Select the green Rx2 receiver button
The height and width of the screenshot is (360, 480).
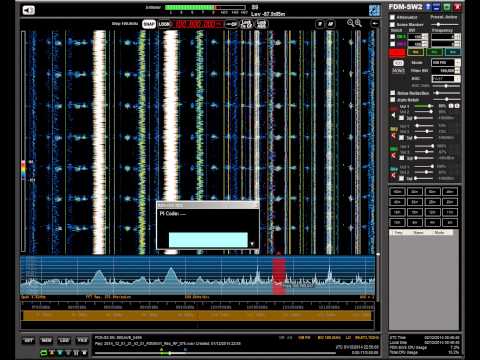434,52
